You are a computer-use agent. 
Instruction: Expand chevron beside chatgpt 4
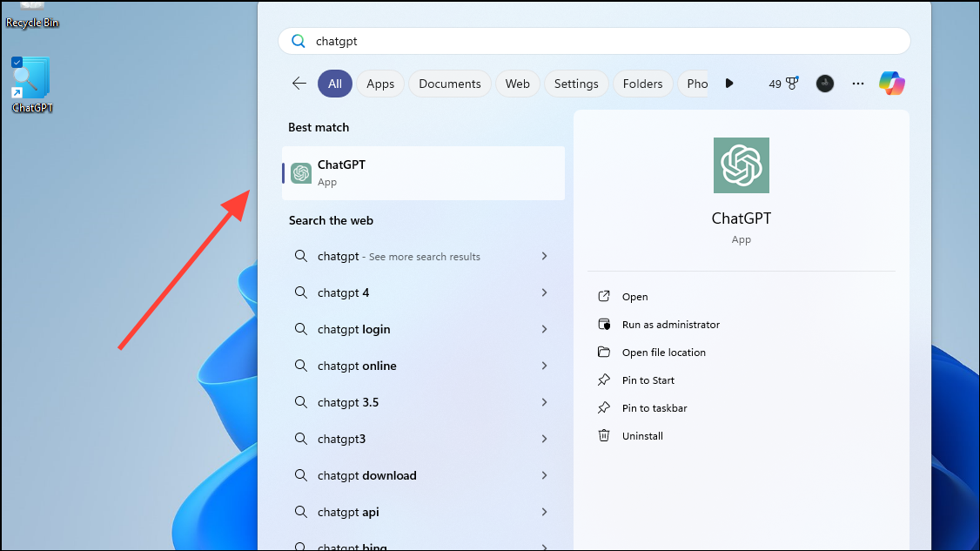click(x=544, y=292)
